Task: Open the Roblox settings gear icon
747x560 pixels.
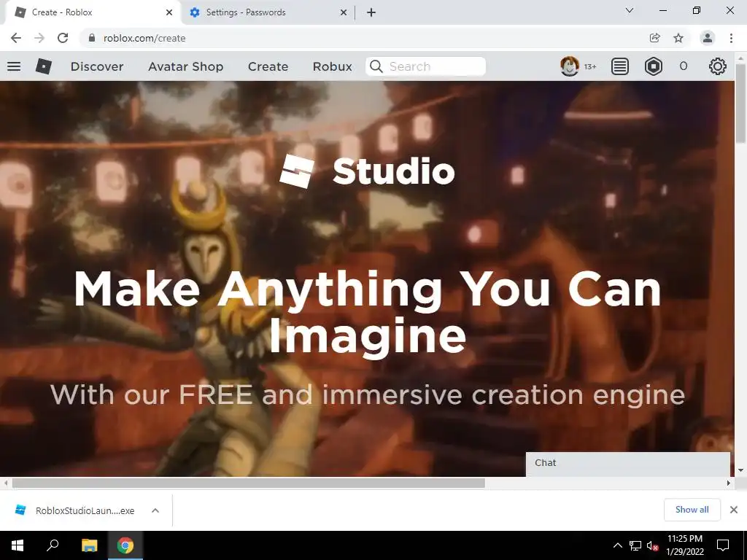Action: (717, 66)
